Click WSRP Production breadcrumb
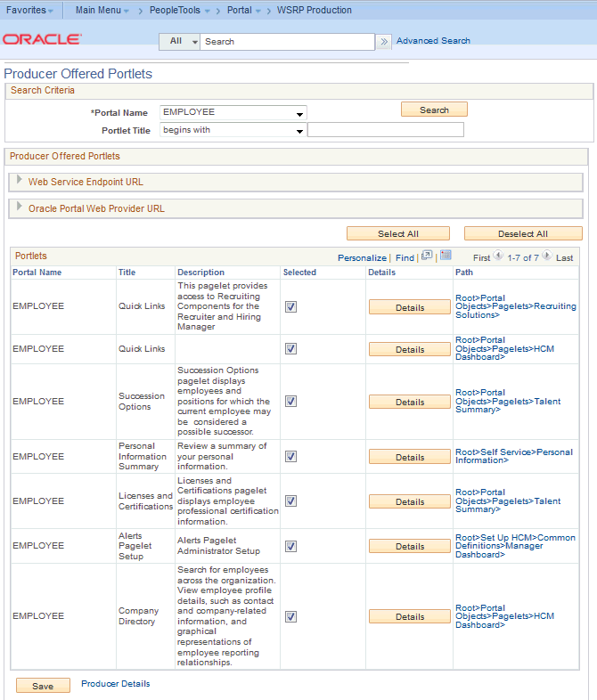The image size is (597, 700). point(315,11)
